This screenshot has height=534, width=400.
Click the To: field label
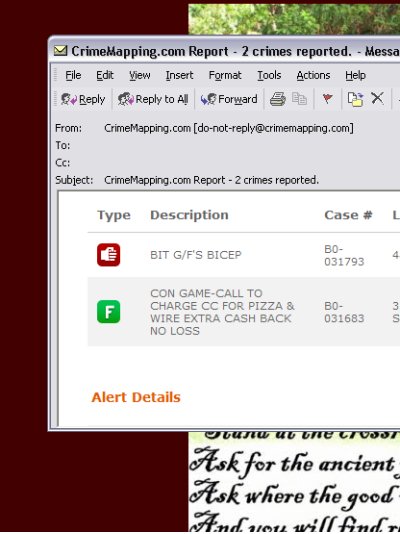63,145
